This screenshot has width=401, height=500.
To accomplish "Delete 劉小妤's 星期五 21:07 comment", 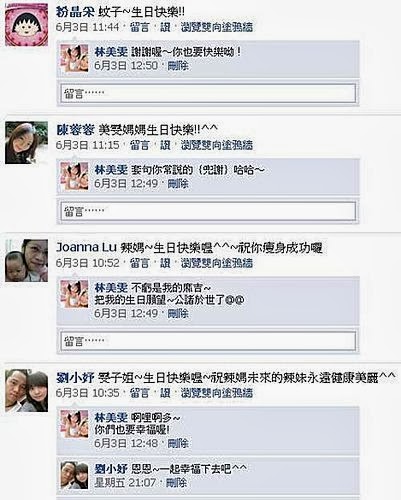I will click(176, 482).
